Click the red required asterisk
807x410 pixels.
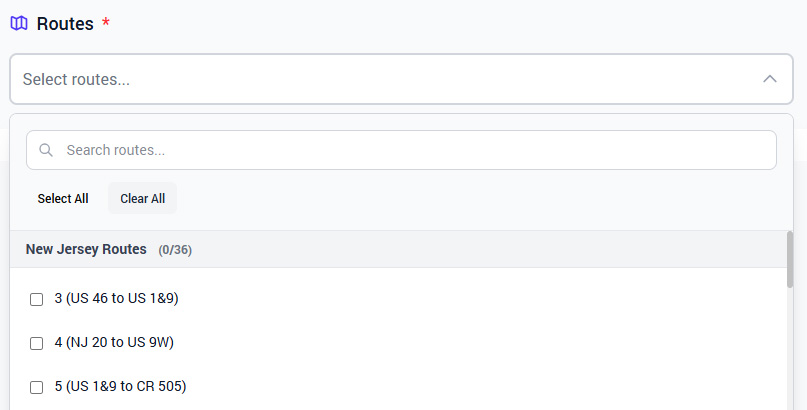[106, 22]
